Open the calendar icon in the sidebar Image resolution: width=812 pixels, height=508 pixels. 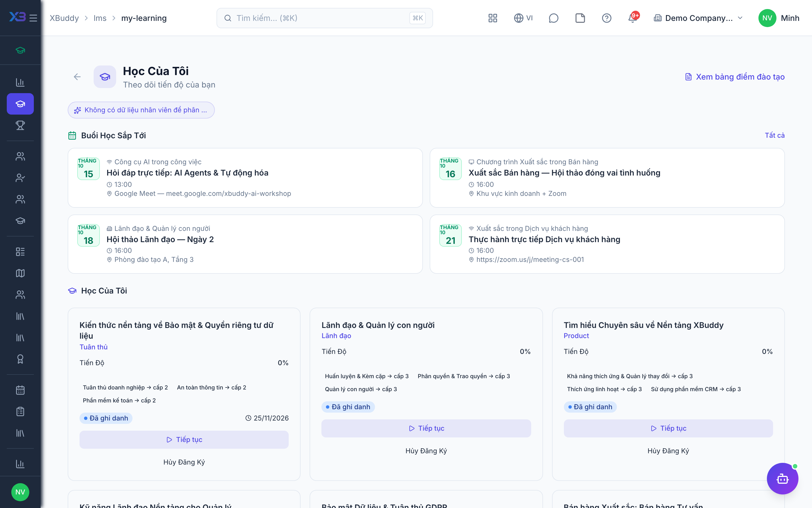pyautogui.click(x=20, y=390)
